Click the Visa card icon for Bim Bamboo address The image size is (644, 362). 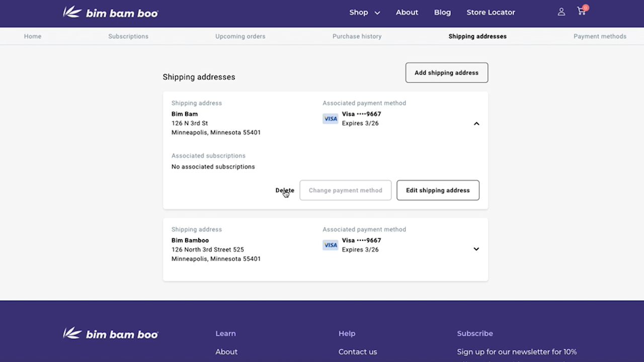(x=331, y=245)
